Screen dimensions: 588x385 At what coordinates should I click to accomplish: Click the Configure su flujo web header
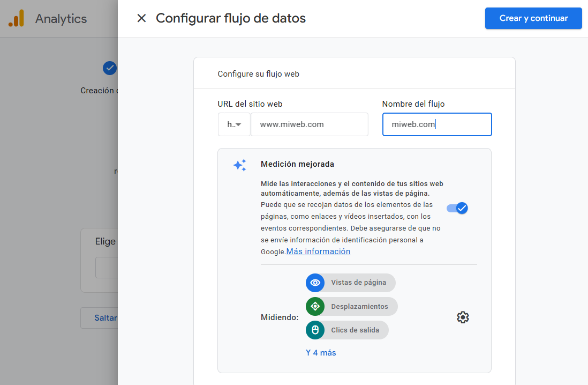258,74
